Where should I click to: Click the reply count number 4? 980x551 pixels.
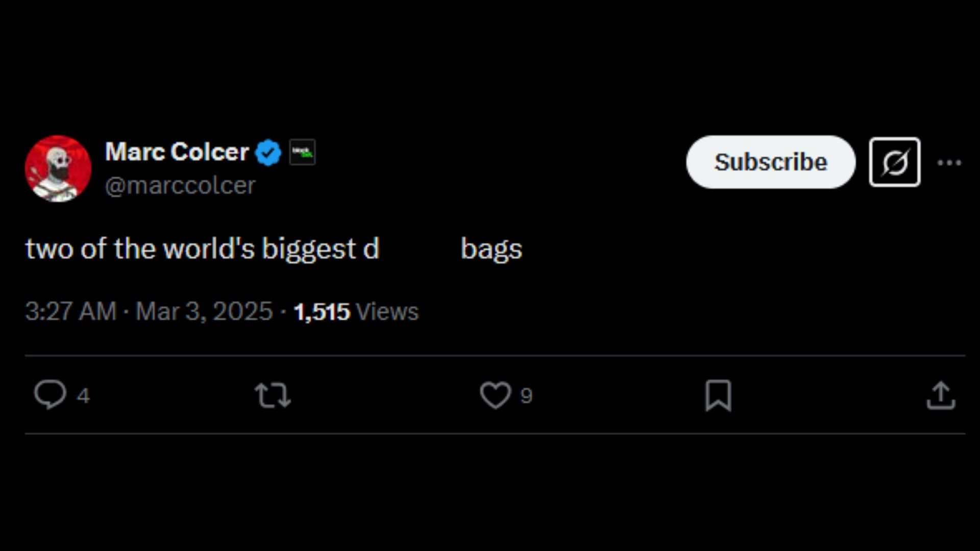[83, 396]
